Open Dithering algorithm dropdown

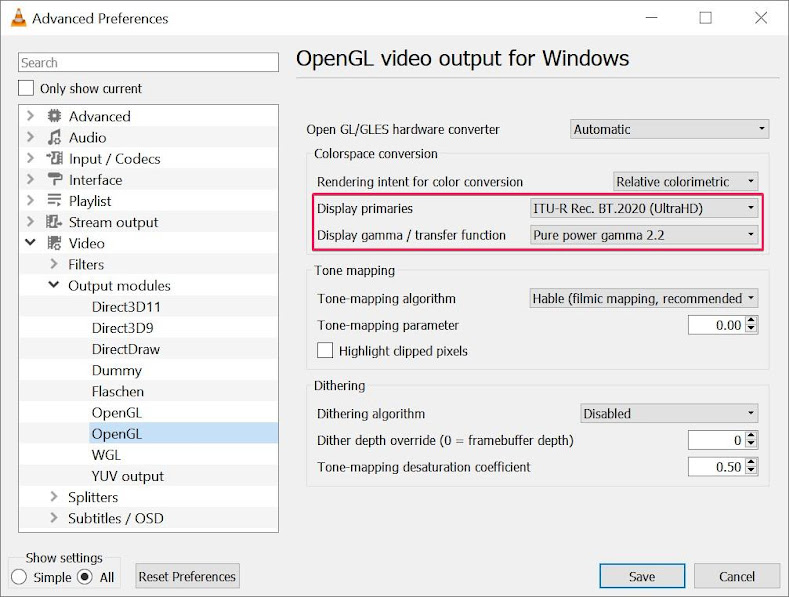669,413
